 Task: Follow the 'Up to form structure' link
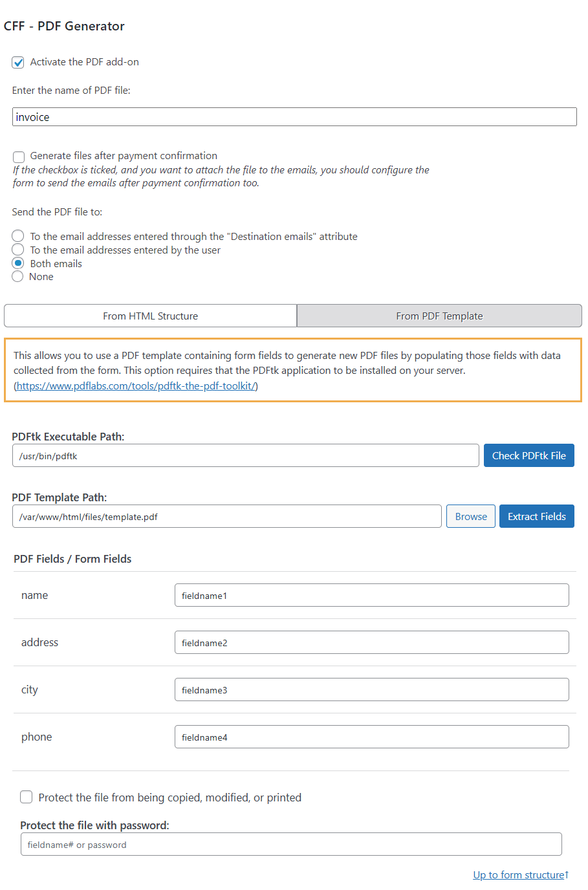[518, 874]
